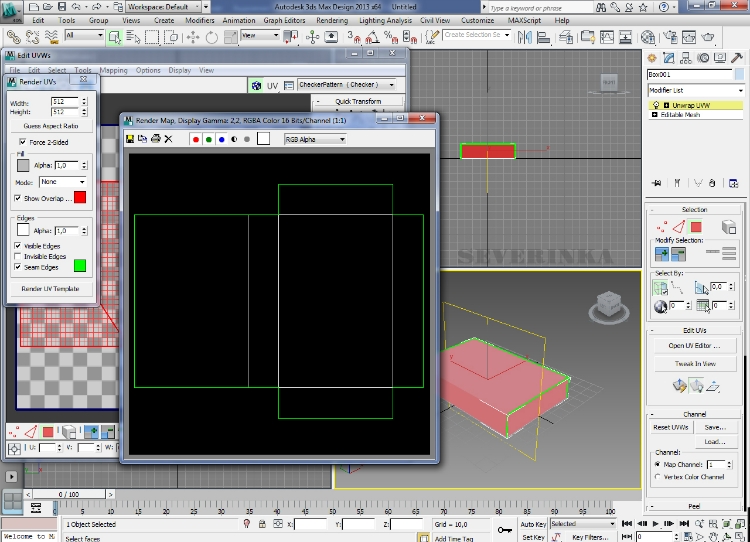Enable the green channel in Render Map
This screenshot has height=542, width=750.
tap(209, 139)
